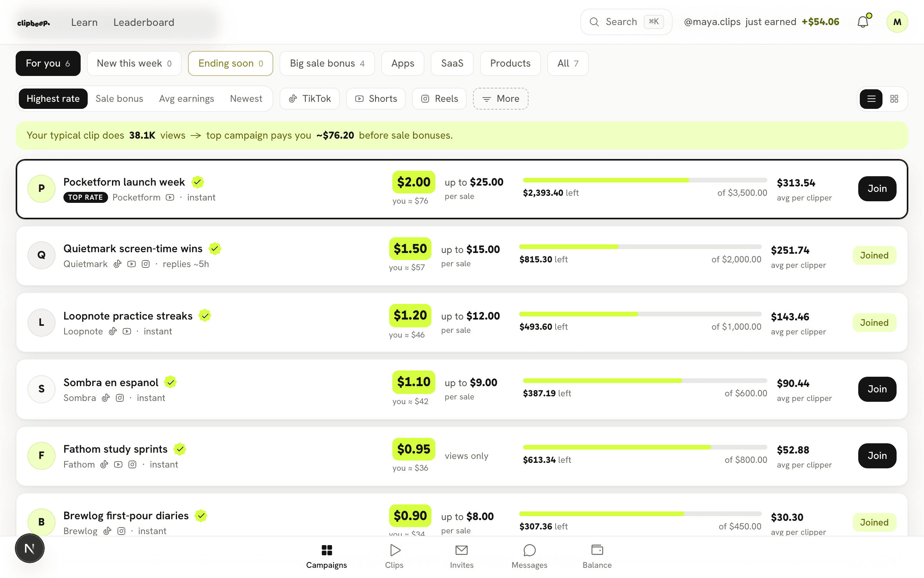Click TikTok icon in the Sombra row
This screenshot has height=578, width=924.
(106, 398)
